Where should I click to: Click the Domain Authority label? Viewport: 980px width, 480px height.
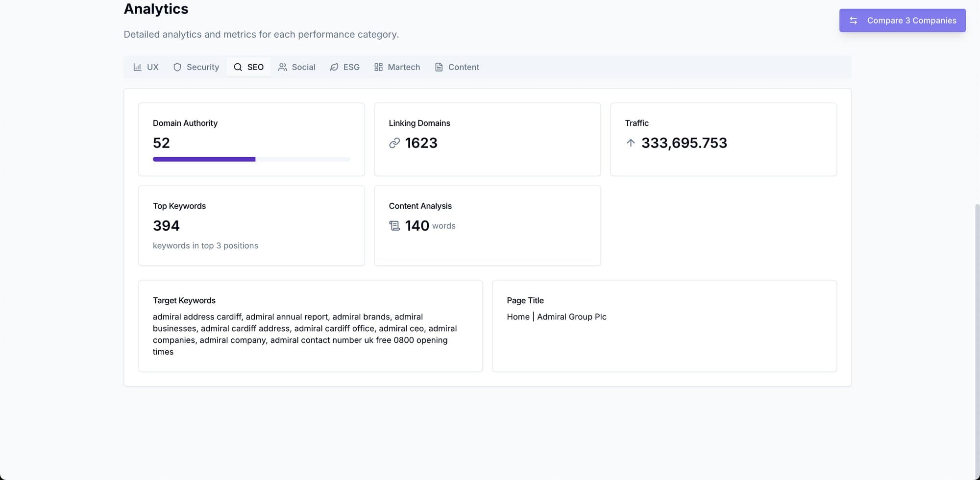pyautogui.click(x=185, y=123)
